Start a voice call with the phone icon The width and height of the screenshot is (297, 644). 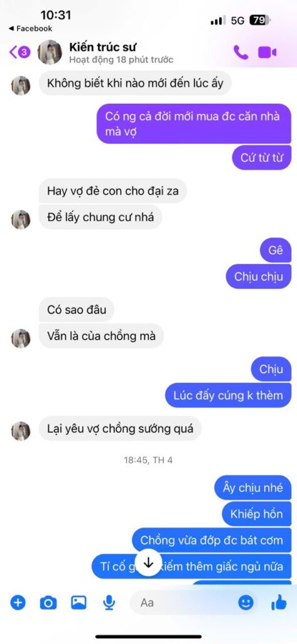pyautogui.click(x=240, y=52)
